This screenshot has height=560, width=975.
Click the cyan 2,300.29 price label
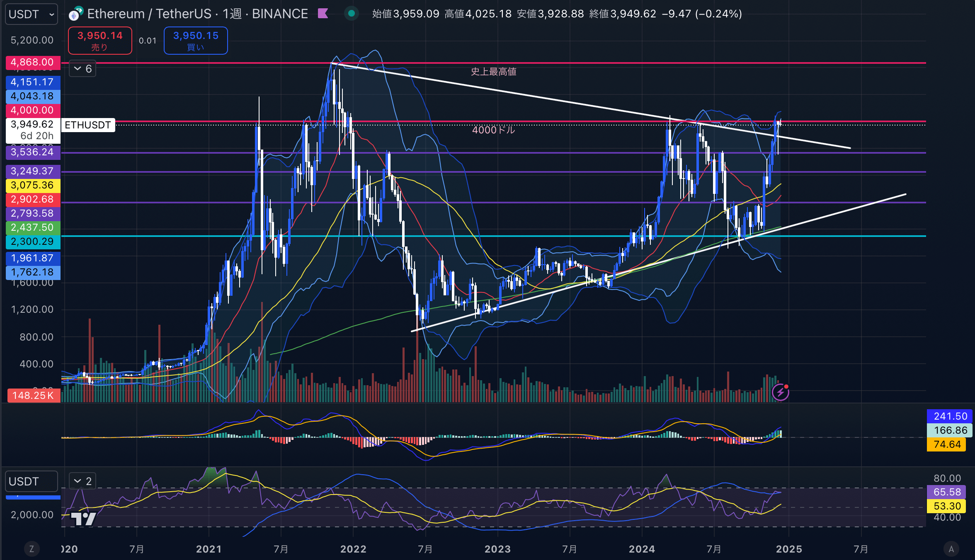click(33, 242)
